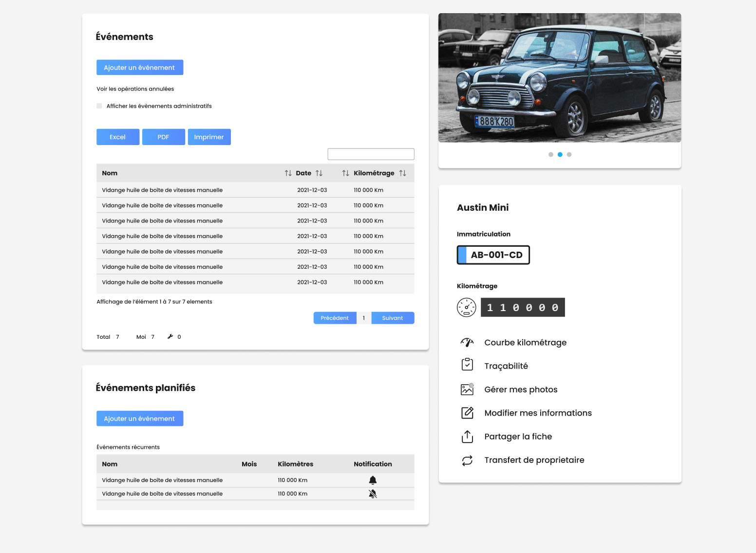This screenshot has width=756, height=553.
Task: Enable Afficher les évènements administratifs checkbox
Action: click(99, 106)
